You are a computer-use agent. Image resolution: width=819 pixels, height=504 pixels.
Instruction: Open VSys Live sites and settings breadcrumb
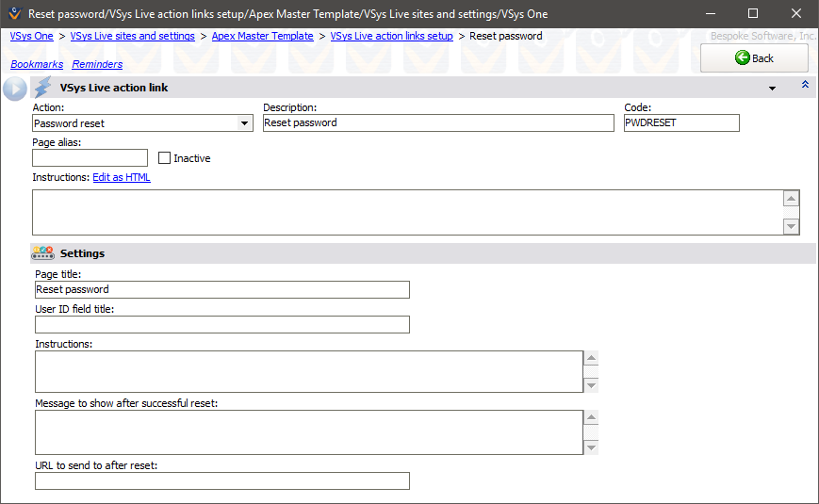pyautogui.click(x=132, y=36)
